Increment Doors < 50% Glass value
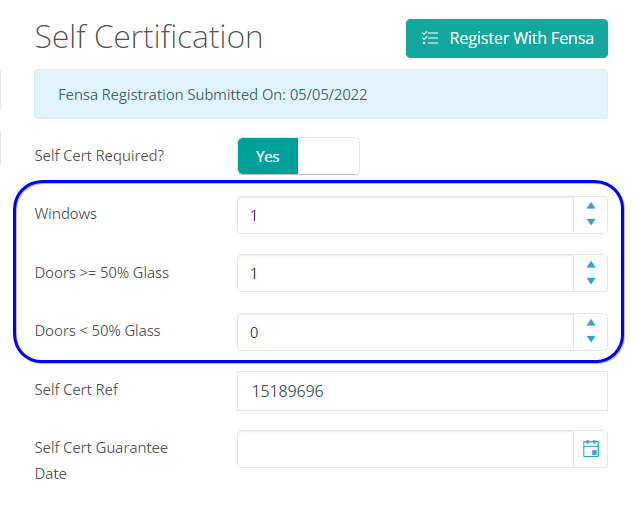The width and height of the screenshot is (636, 513). tap(590, 323)
